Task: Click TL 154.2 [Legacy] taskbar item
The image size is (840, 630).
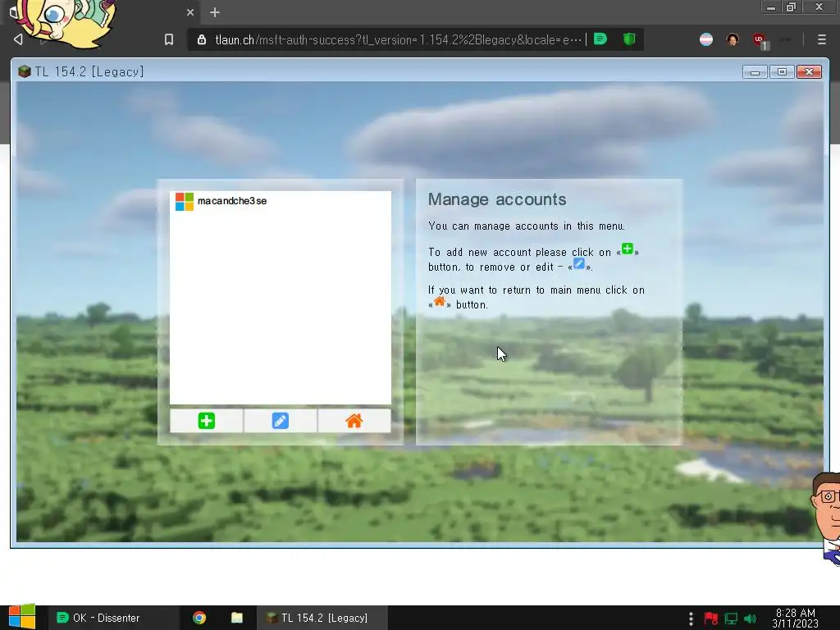Action: tap(321, 618)
